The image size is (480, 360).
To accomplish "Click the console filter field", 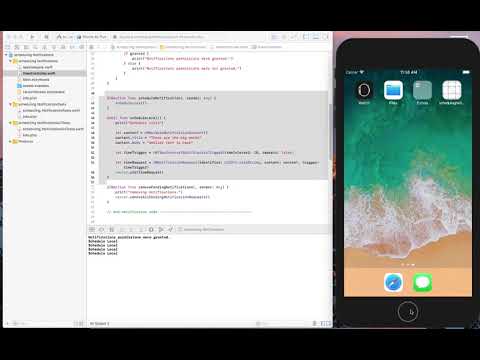I will [283, 323].
